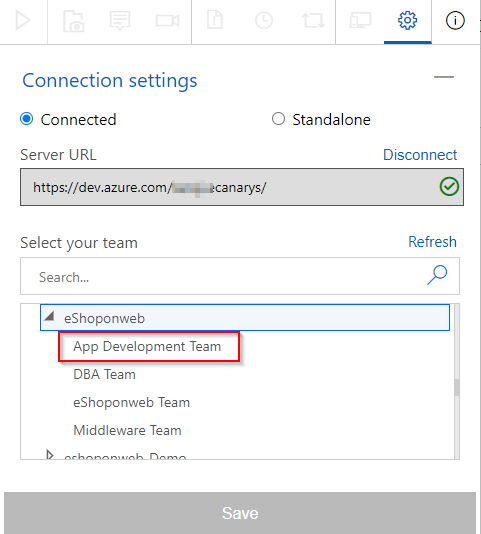Image resolution: width=481 pixels, height=534 pixels.
Task: Open the add note icon
Action: pos(120,20)
